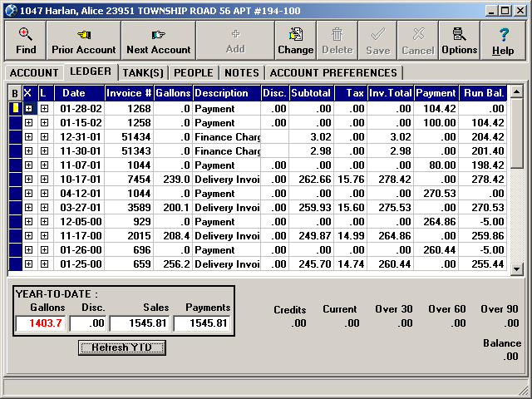
Task: Open the Options toolbar button
Action: click(x=459, y=40)
